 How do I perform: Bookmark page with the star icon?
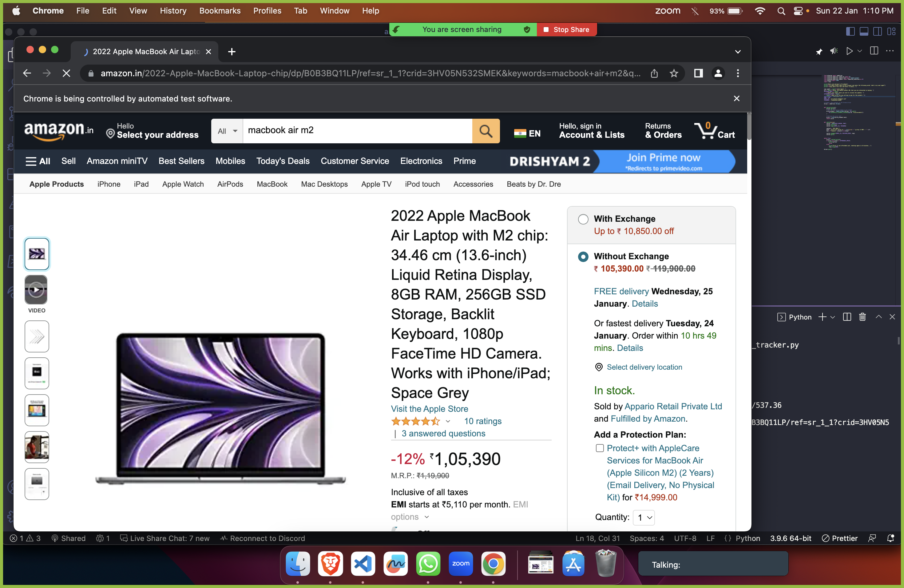673,73
